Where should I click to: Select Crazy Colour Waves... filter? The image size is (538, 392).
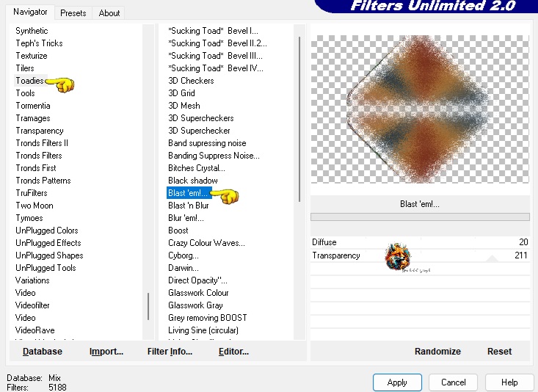click(206, 243)
